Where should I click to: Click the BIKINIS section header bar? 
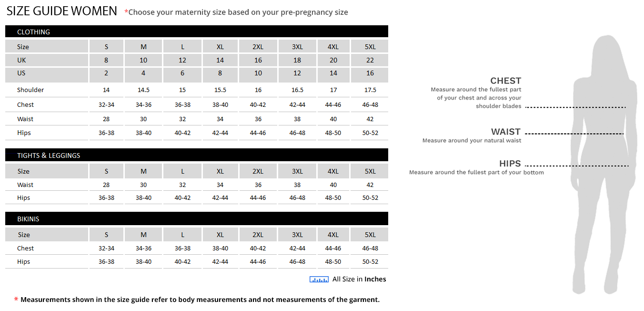196,219
